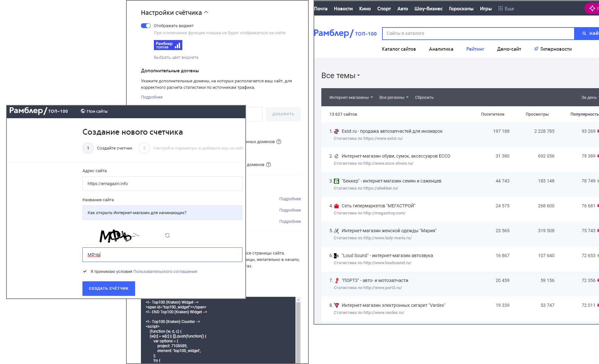This screenshot has height=364, width=599.
Task: Open Почта in top navigation
Action: point(321,9)
